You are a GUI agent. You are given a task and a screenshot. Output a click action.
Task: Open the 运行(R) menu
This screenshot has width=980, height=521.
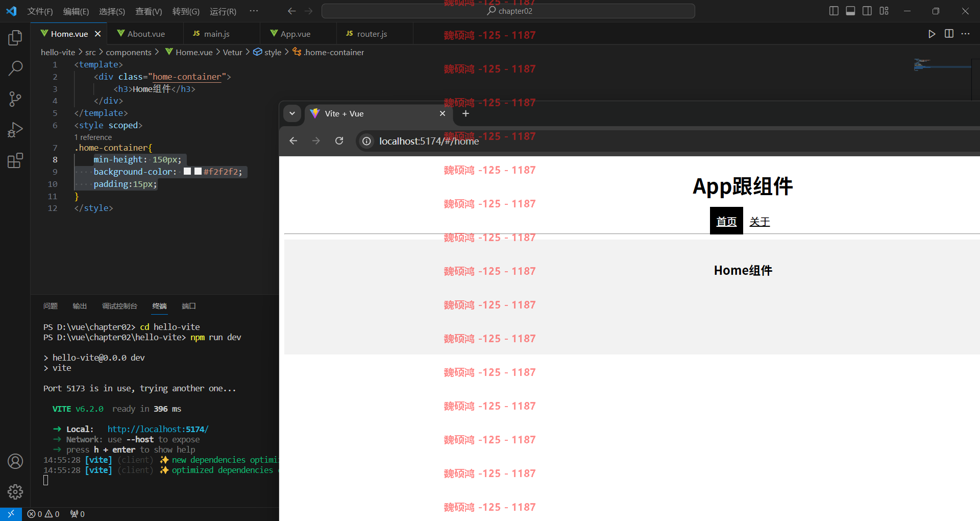click(223, 11)
